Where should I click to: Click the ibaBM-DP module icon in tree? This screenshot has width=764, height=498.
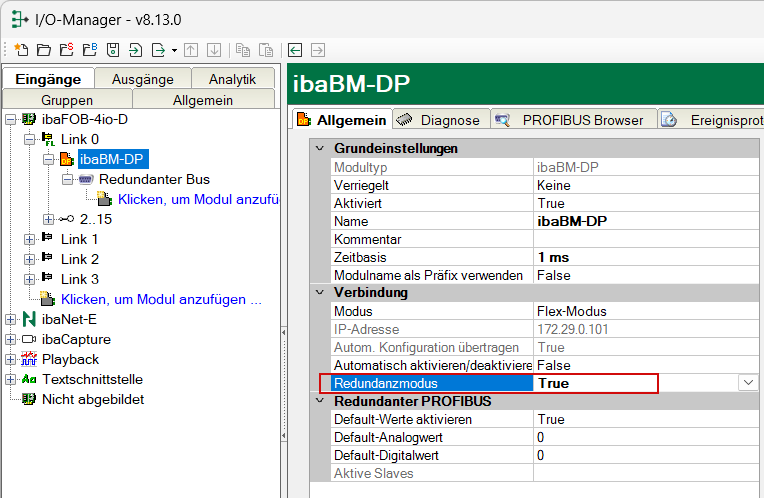[x=67, y=159]
